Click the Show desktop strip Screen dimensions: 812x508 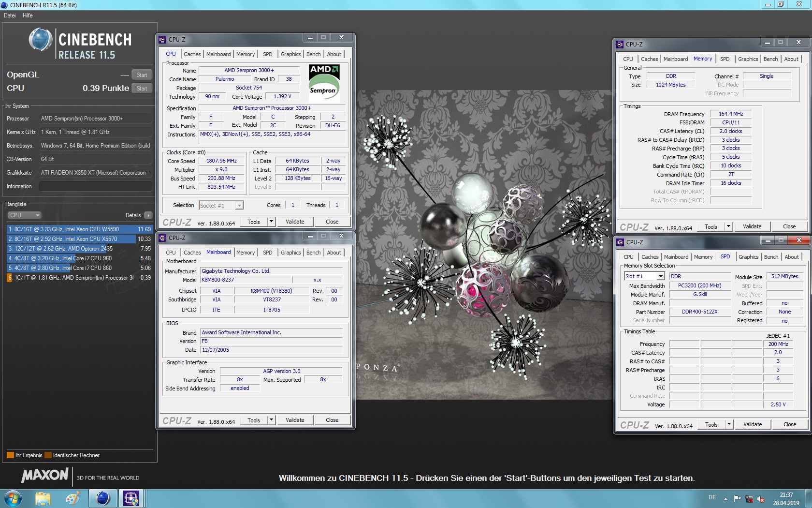[808, 498]
